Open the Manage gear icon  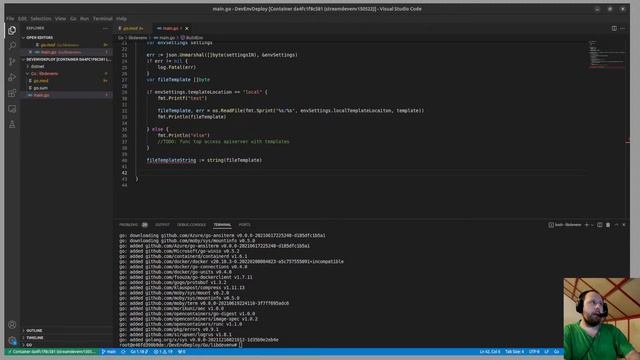click(x=12, y=340)
